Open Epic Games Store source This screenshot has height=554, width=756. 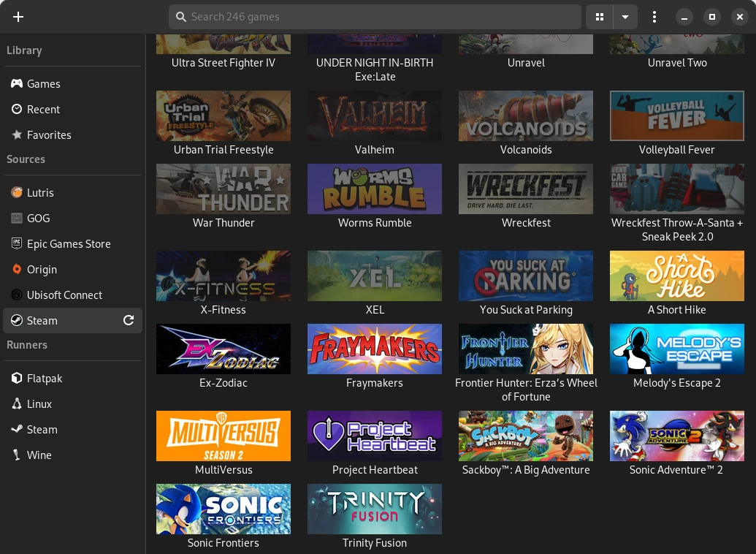click(x=72, y=243)
